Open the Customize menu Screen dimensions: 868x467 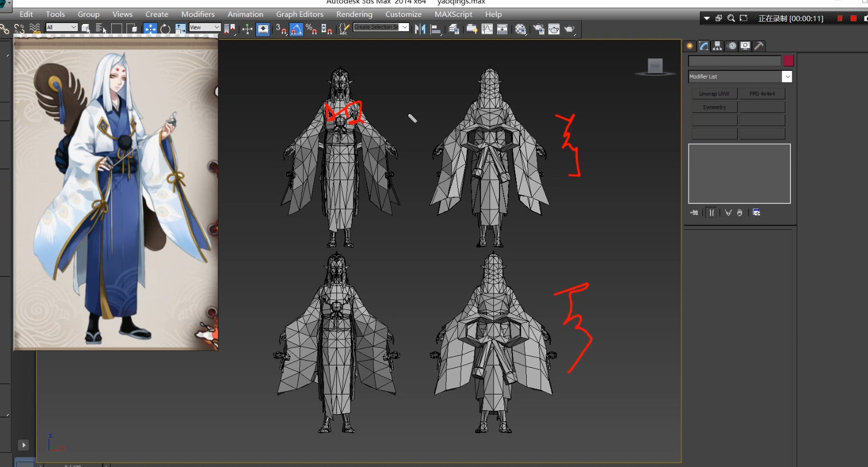[403, 14]
